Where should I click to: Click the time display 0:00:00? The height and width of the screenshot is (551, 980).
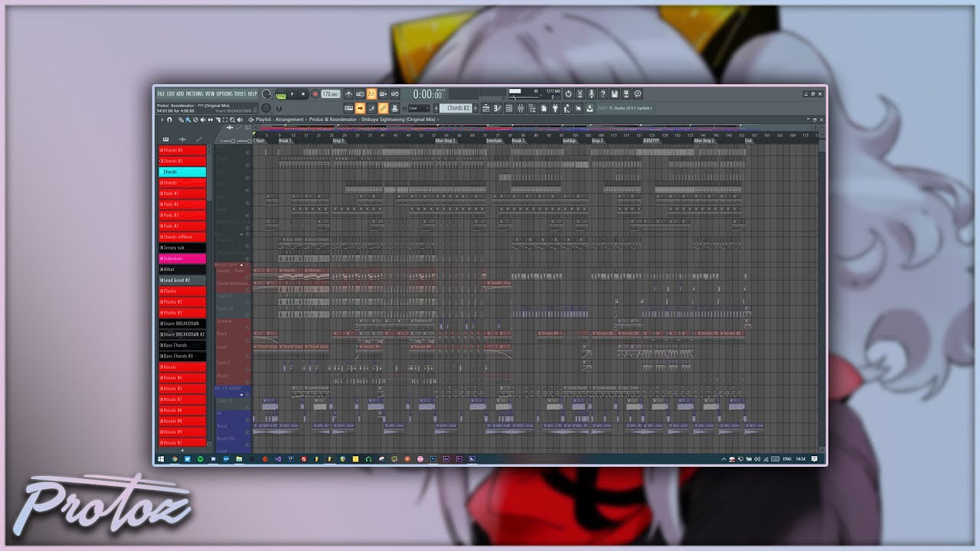[x=427, y=94]
